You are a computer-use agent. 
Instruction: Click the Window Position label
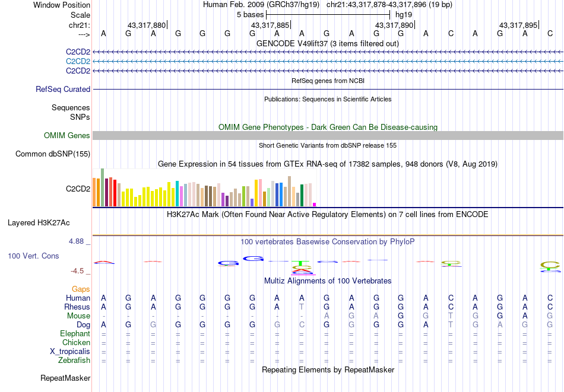(x=62, y=5)
